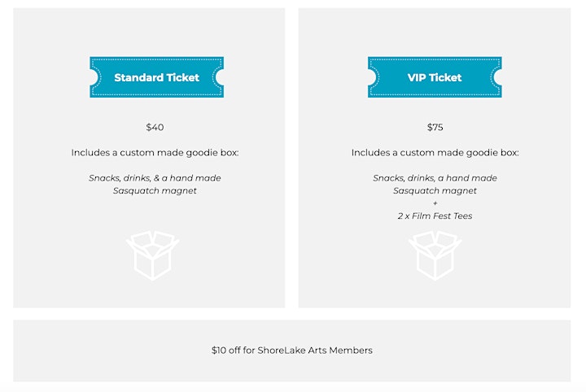The width and height of the screenshot is (586, 392).
Task: Click the VIP Ticket button
Action: 435,77
